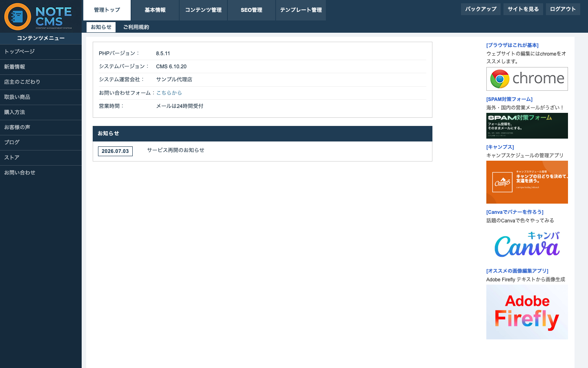The height and width of the screenshot is (368, 588).
Task: Select お客様の声 in the sidebar
Action: (41, 128)
